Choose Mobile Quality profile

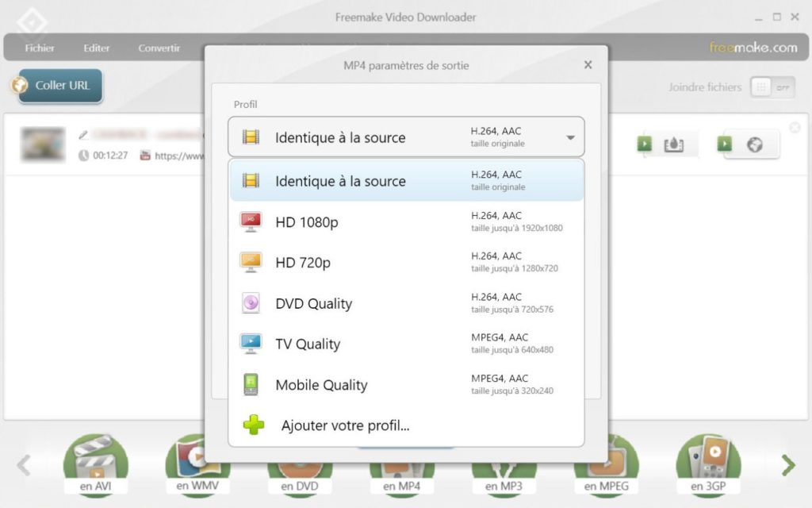click(x=407, y=385)
